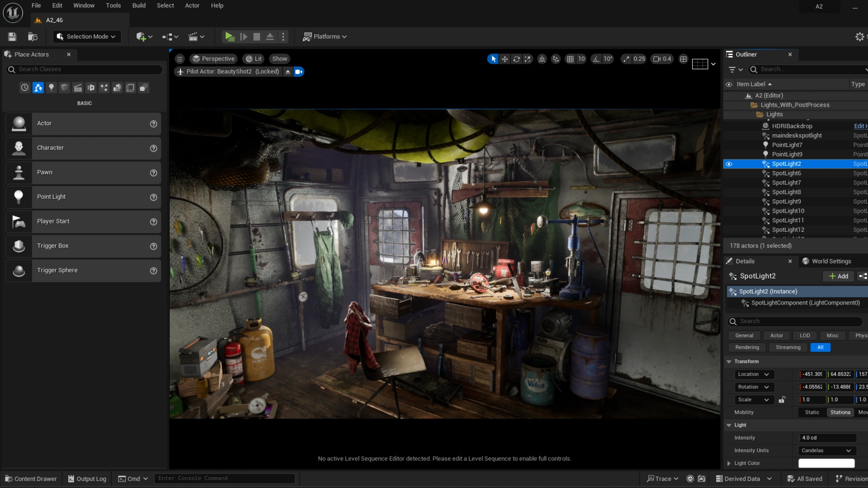Screen dimensions: 868x488
Task: Open the Selection Mode dropdown
Action: point(86,36)
